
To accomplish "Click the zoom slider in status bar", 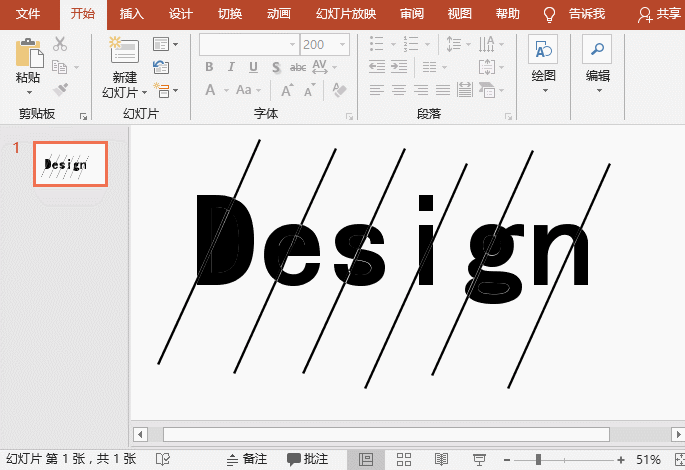I will tap(538, 459).
